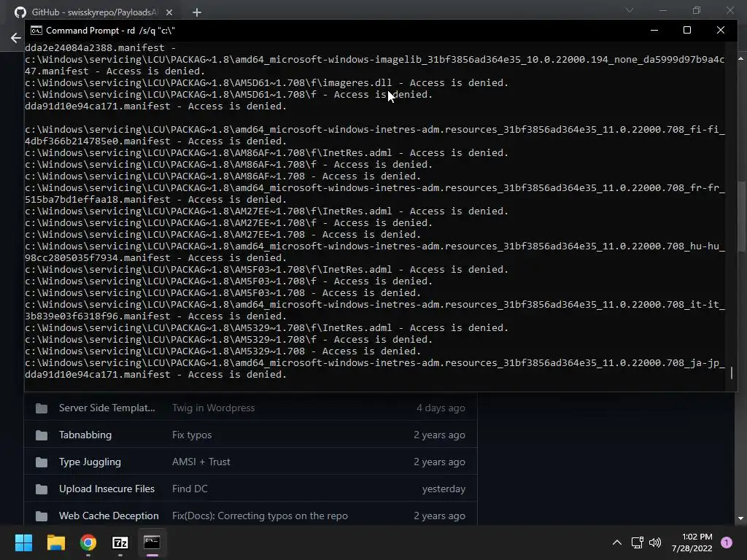The image size is (747, 560).
Task: Click Command Prompt taskbar icon
Action: click(x=152, y=542)
